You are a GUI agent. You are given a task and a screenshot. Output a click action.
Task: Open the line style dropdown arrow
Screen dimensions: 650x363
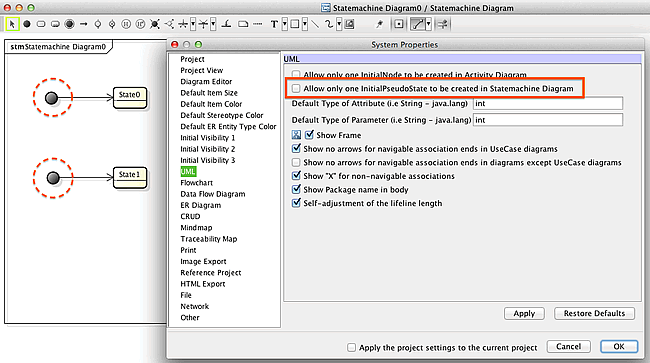click(x=428, y=24)
